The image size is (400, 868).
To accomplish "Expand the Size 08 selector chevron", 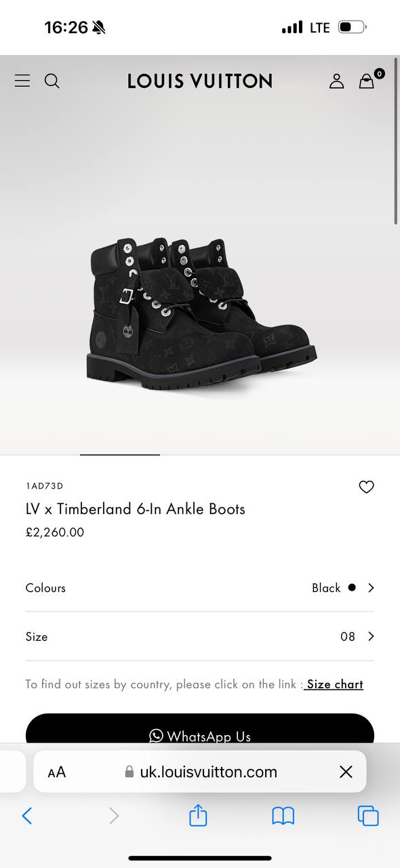I will 371,636.
